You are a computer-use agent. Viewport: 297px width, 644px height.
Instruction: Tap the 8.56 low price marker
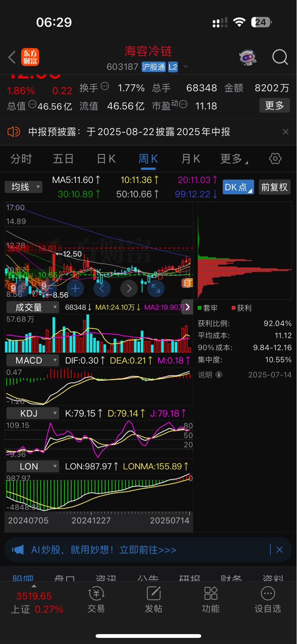[60, 295]
